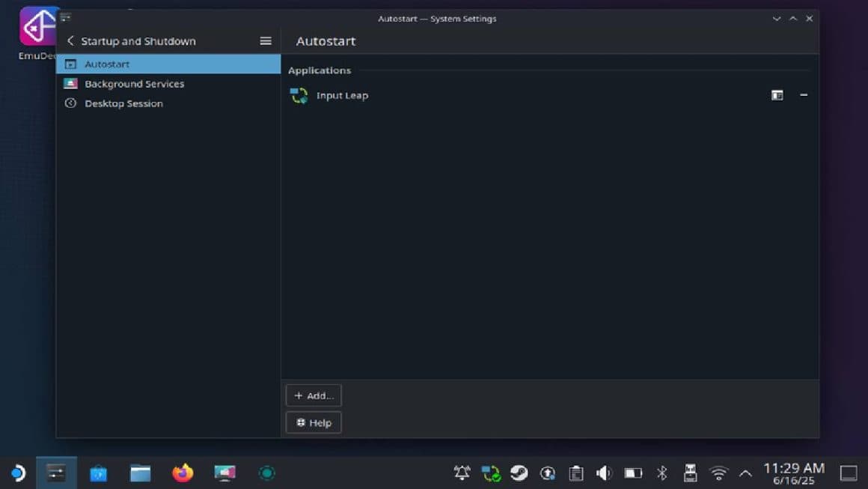This screenshot has width=868, height=489.
Task: Open Wi-Fi networks from tray
Action: coord(718,473)
